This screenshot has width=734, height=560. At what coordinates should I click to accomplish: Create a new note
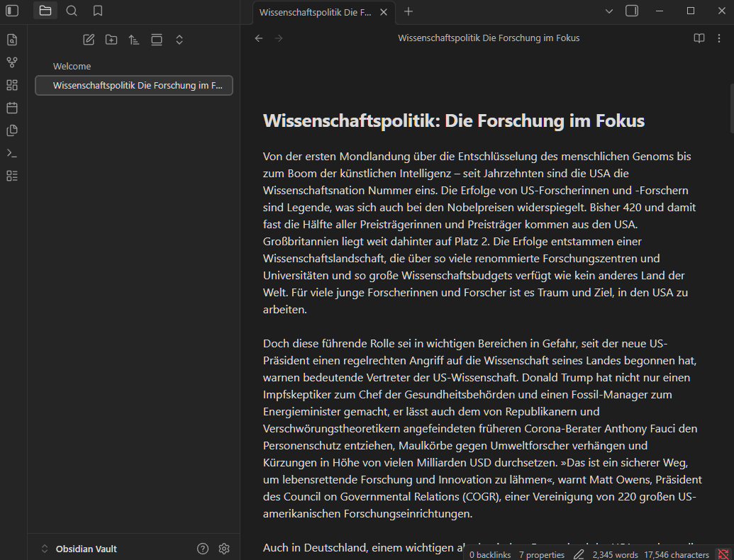point(89,40)
